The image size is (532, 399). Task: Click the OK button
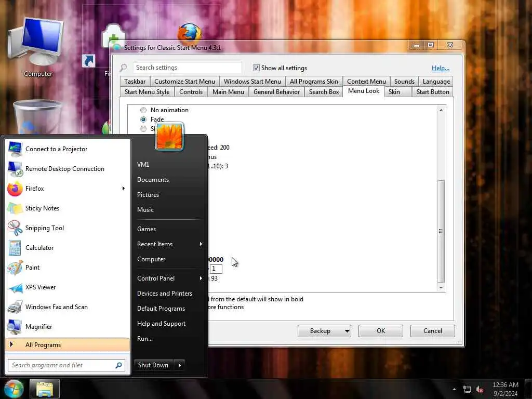point(381,331)
